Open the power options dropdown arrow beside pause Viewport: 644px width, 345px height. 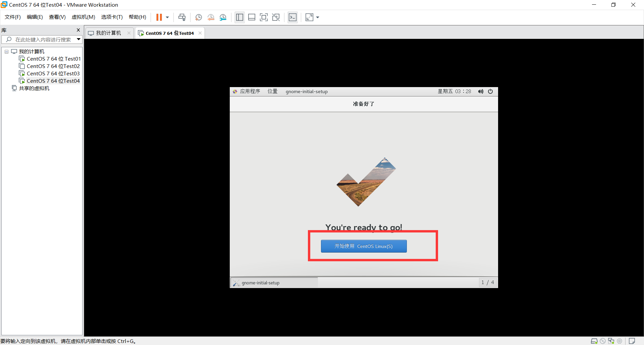tap(167, 17)
